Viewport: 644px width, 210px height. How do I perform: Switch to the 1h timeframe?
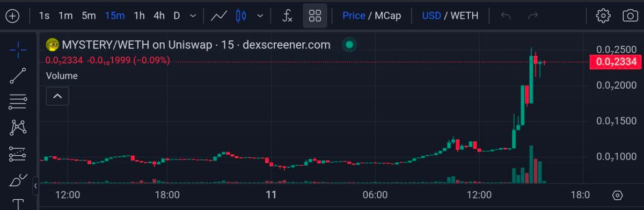click(x=139, y=16)
